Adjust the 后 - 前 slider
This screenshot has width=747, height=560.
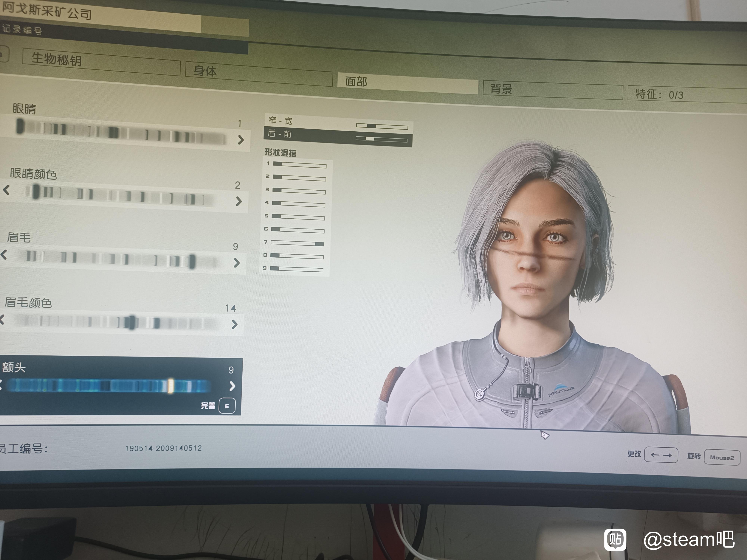(x=381, y=139)
